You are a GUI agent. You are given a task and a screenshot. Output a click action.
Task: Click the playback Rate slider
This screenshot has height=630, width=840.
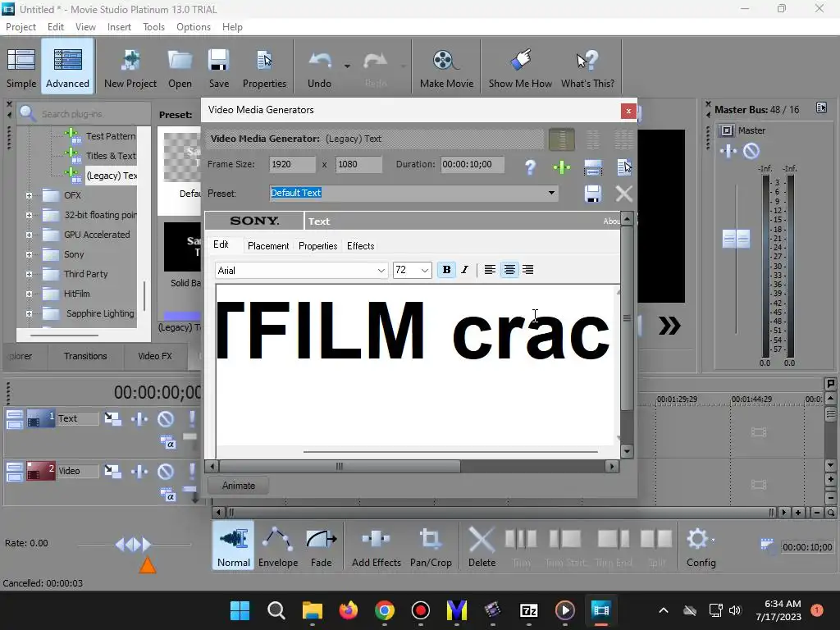(134, 545)
